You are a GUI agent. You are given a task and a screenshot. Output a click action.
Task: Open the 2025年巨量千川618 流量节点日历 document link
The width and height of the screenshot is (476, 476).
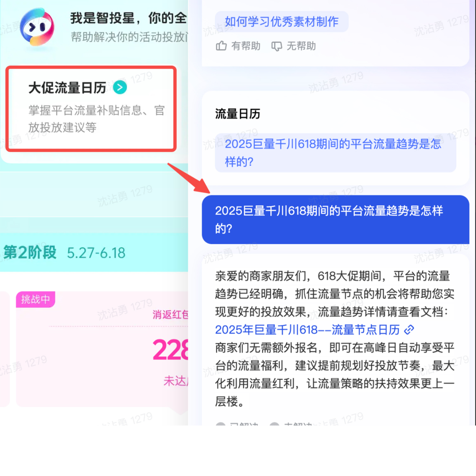coord(307,330)
